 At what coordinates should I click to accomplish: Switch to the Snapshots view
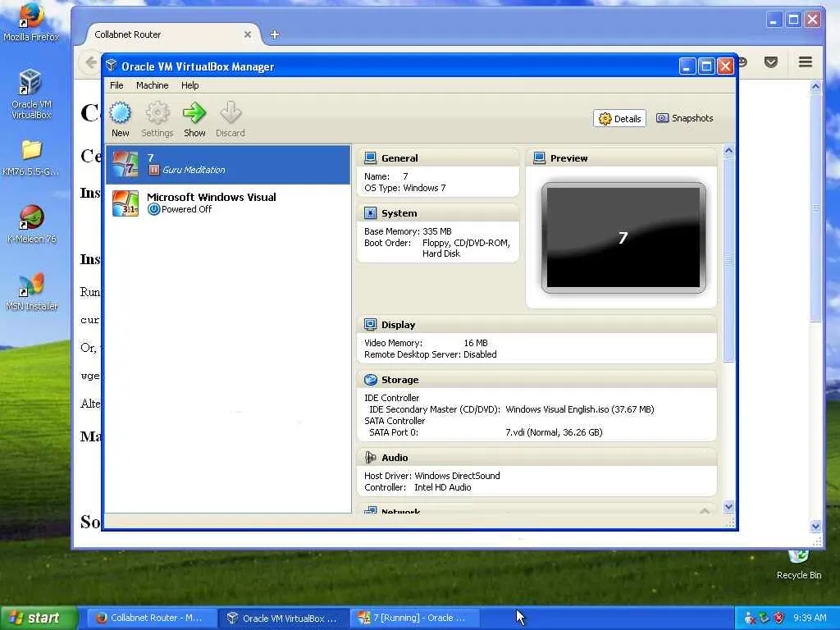[x=685, y=118]
